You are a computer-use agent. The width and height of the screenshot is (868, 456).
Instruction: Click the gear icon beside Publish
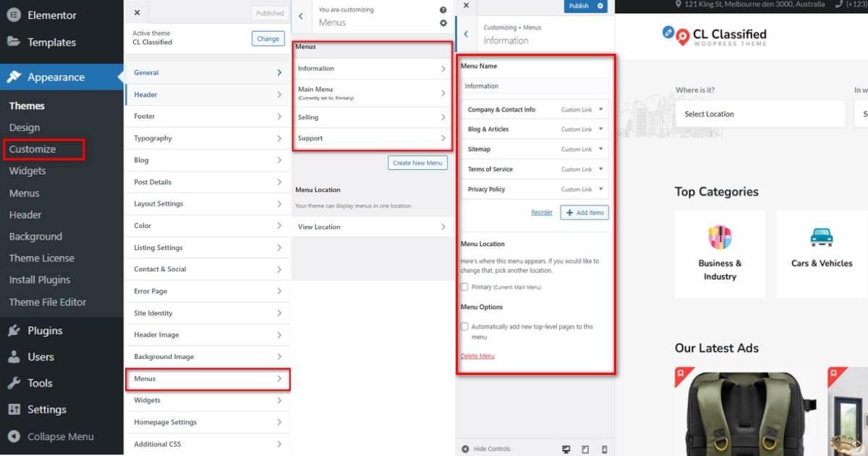pyautogui.click(x=600, y=6)
